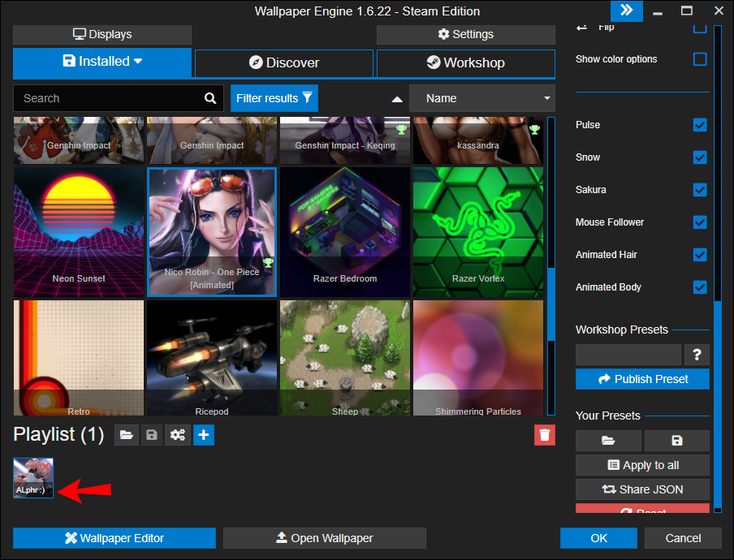The width and height of the screenshot is (734, 560).
Task: Click the Workshop Presets help question mark
Action: click(x=697, y=355)
